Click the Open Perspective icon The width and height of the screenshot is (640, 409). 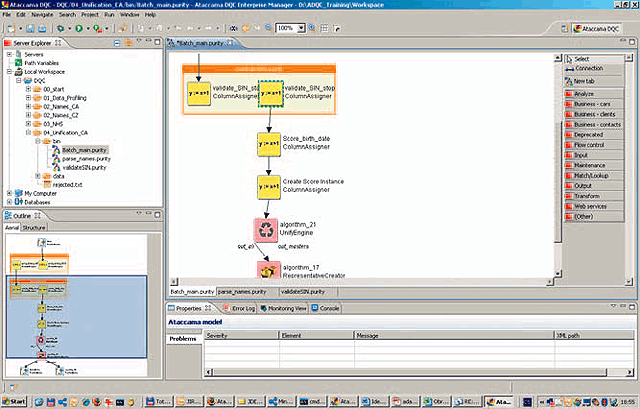pos(564,29)
